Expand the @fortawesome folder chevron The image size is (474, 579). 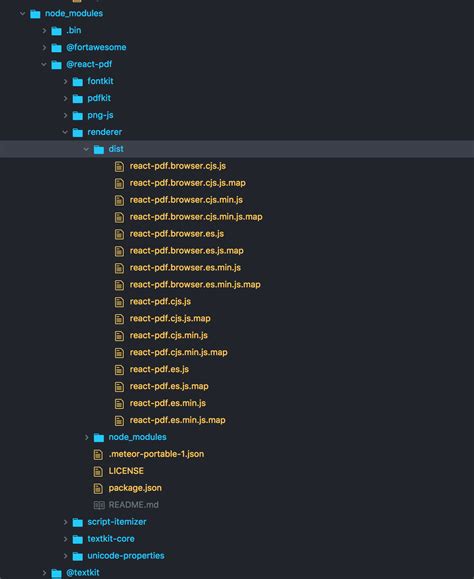point(44,48)
